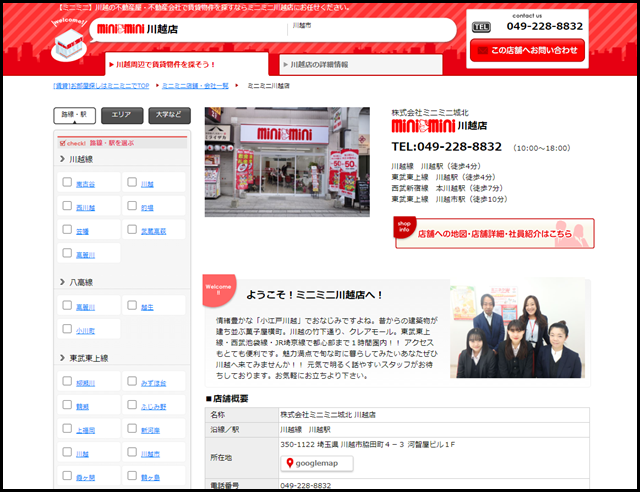Click the 株式会社ミニミニ城北 川越店 name cell

[434, 415]
